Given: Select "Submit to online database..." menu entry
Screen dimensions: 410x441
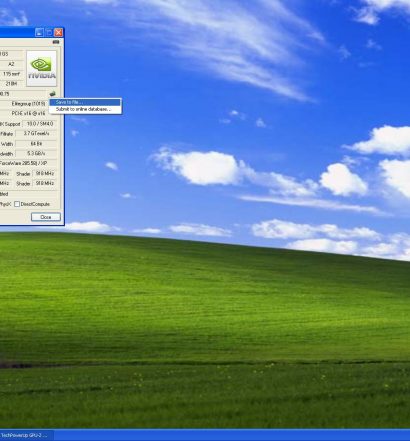Looking at the screenshot, I should [x=85, y=109].
